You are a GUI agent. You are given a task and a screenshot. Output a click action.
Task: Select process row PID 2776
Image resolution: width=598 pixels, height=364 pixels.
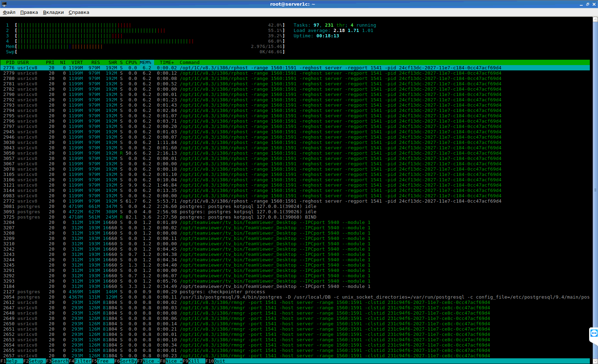[295, 68]
